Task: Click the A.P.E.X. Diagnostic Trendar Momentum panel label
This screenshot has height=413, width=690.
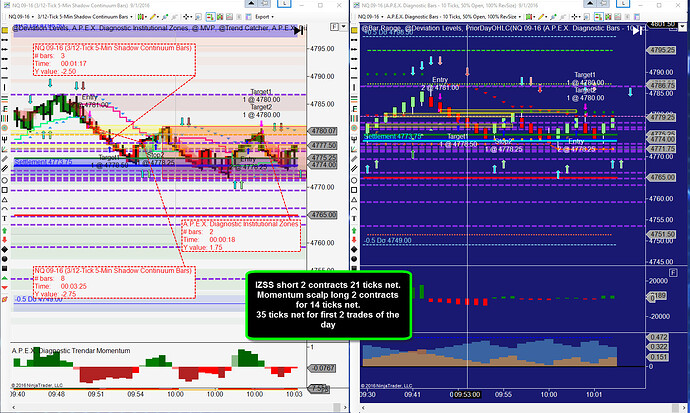Action: click(x=71, y=351)
